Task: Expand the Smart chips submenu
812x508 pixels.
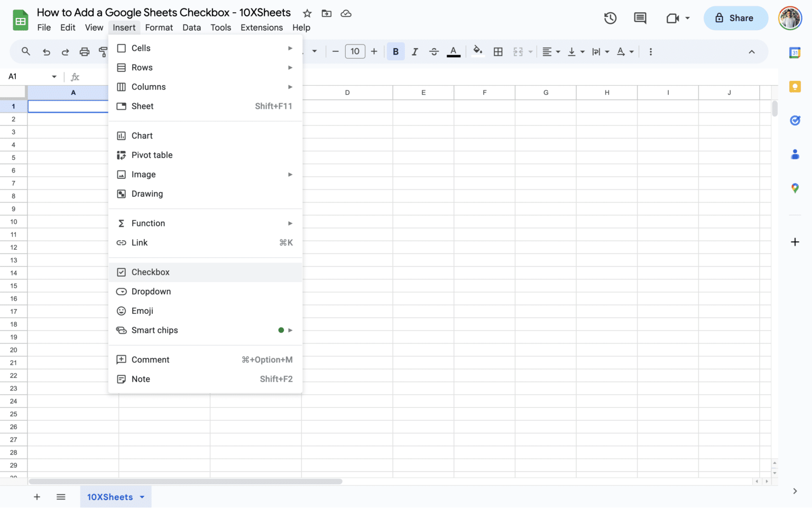Action: point(155,330)
